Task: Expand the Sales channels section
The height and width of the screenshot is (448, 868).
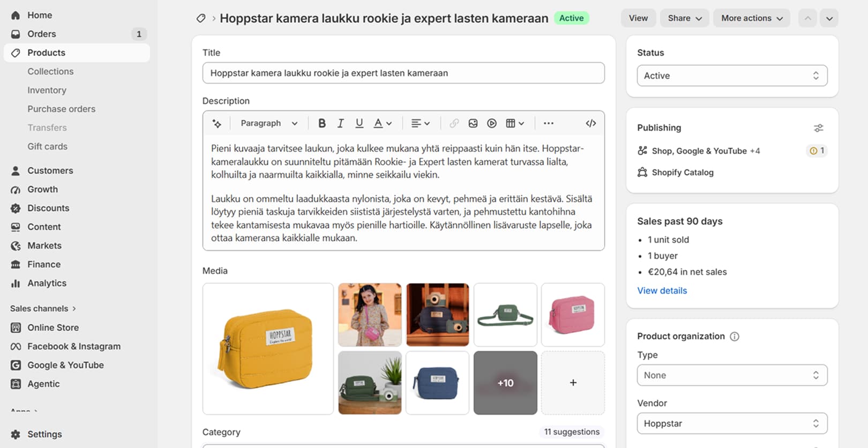Action: [x=43, y=309]
